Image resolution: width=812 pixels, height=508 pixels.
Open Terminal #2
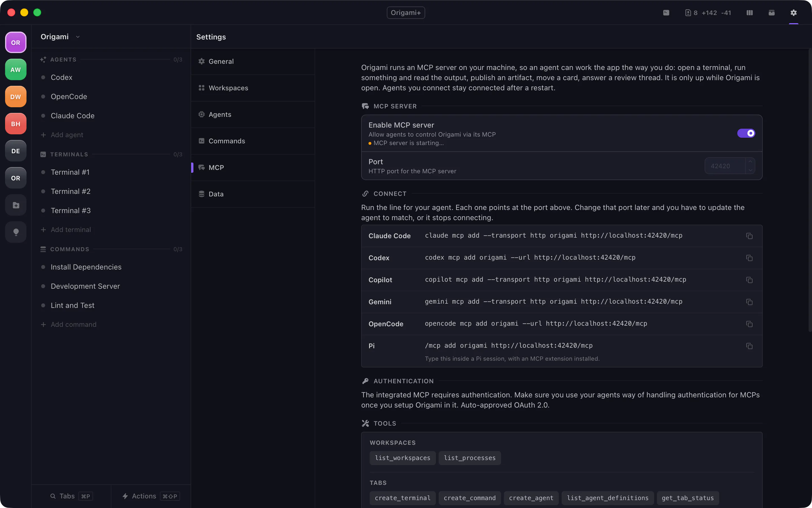coord(111,191)
